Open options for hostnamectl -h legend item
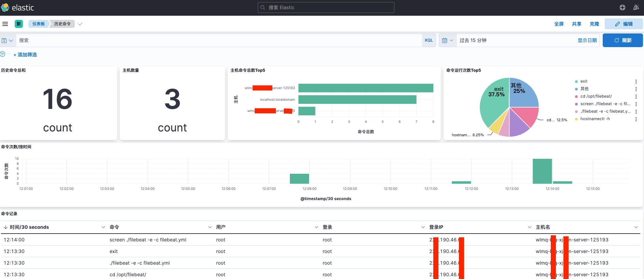The width and height of the screenshot is (644, 279). 636,119
